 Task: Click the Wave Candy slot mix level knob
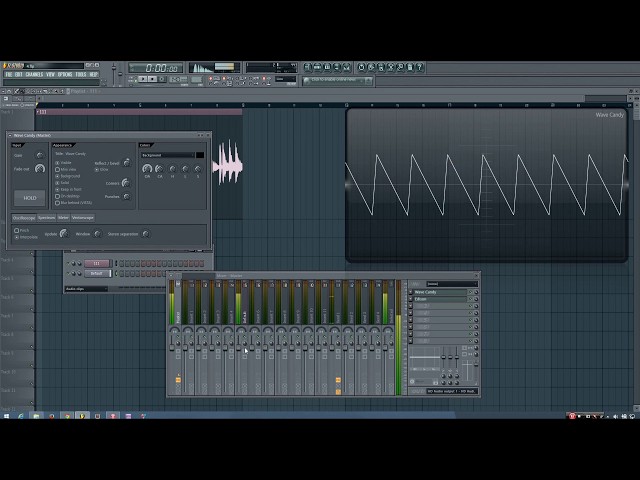point(476,292)
